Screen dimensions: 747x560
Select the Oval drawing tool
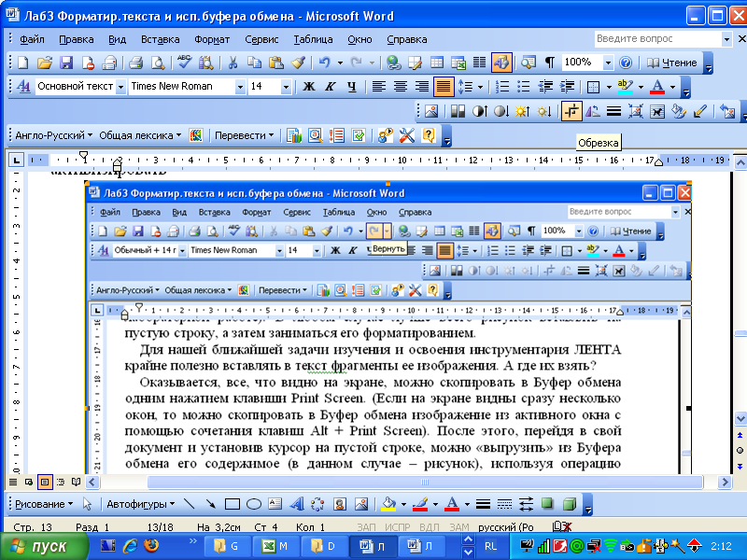[x=254, y=504]
